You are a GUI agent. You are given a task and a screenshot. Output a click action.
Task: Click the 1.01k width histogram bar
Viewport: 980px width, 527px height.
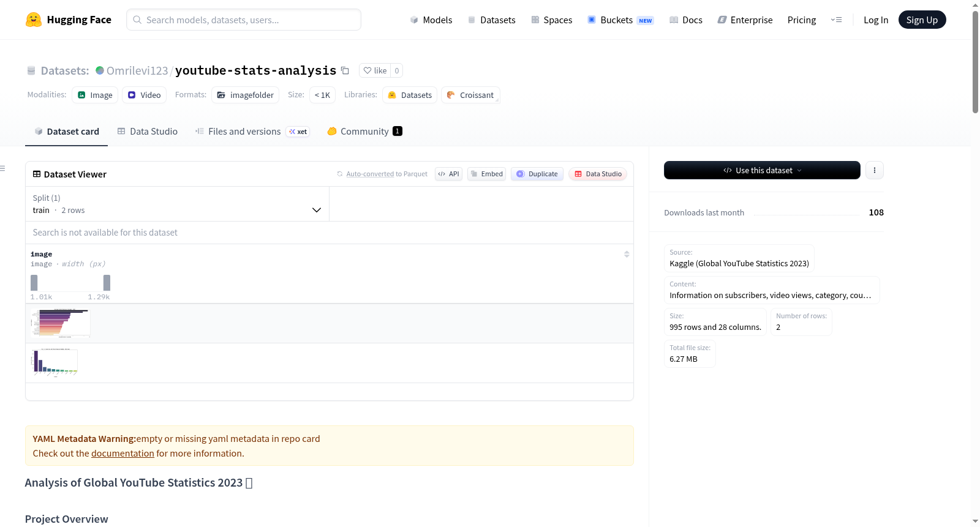pos(34,283)
